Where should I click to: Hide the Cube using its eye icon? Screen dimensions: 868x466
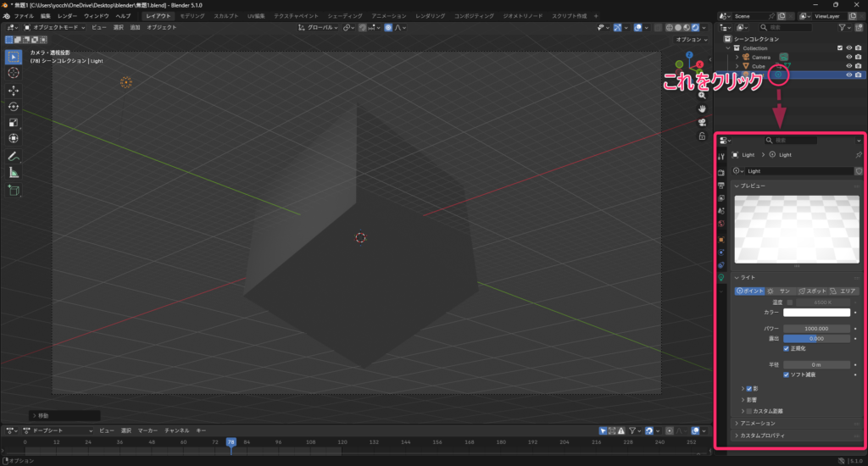tap(849, 66)
